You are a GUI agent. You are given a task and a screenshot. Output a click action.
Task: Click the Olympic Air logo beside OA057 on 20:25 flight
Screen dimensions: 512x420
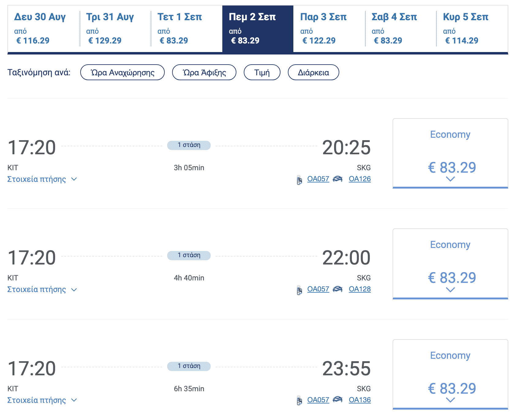pos(299,180)
